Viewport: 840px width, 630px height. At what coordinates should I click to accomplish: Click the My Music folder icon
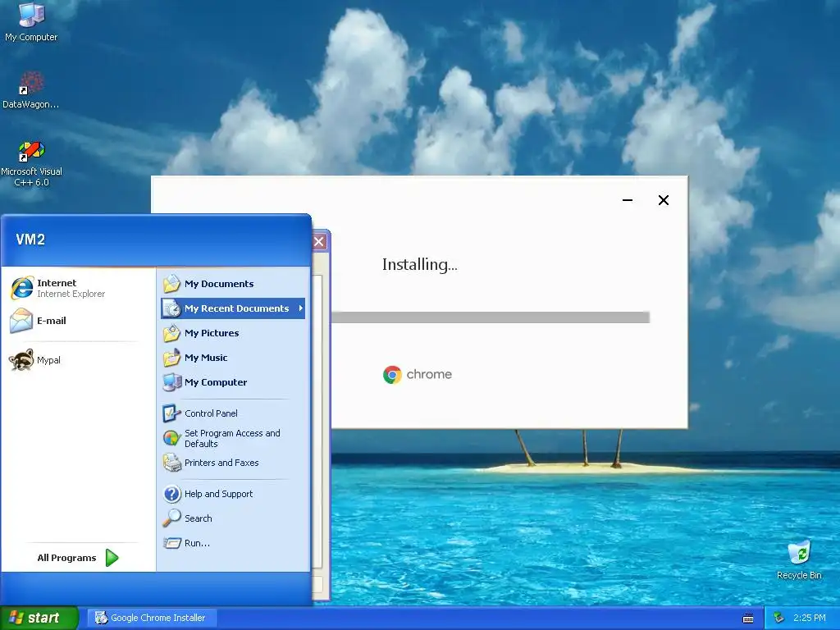tap(172, 358)
